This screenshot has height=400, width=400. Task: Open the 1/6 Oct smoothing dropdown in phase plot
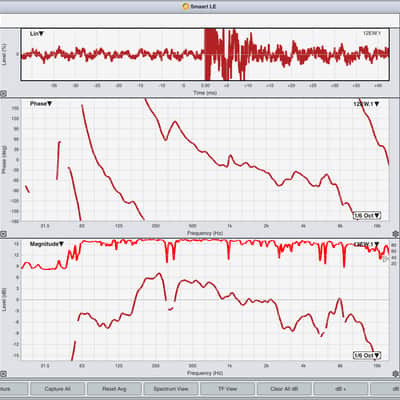367,215
